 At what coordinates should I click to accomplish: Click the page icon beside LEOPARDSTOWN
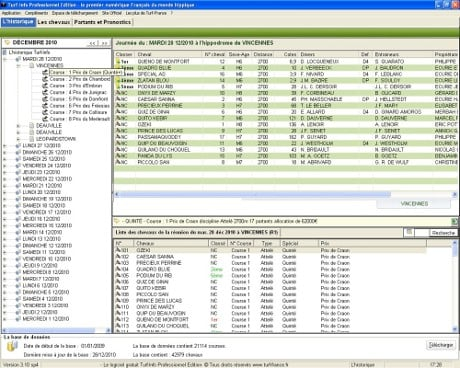[x=32, y=139]
